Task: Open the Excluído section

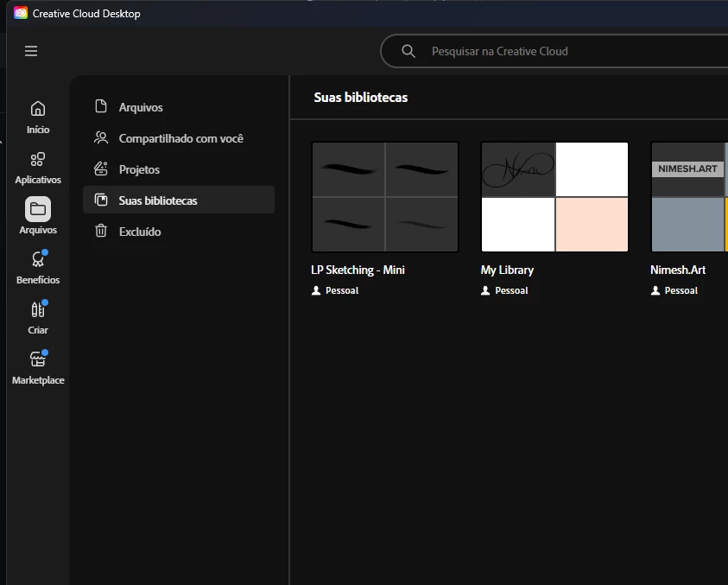Action: pos(179,232)
